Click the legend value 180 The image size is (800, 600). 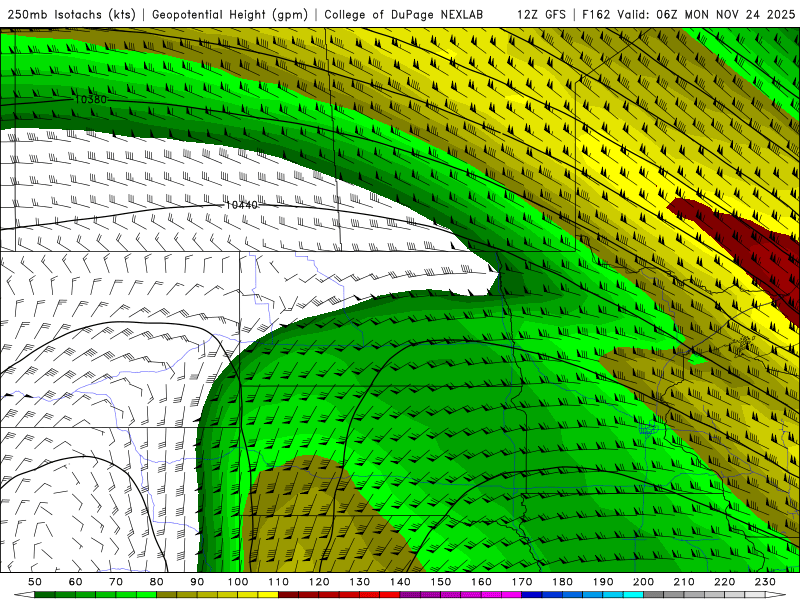[562, 582]
